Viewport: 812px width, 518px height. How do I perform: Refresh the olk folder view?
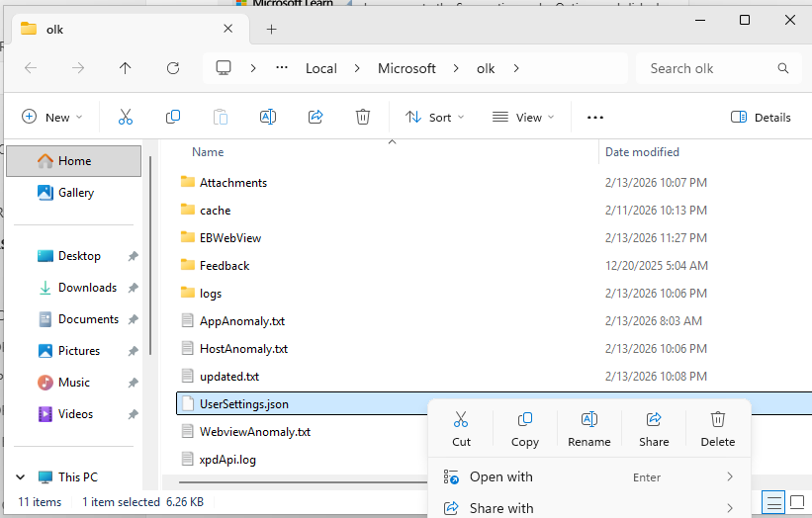(173, 68)
